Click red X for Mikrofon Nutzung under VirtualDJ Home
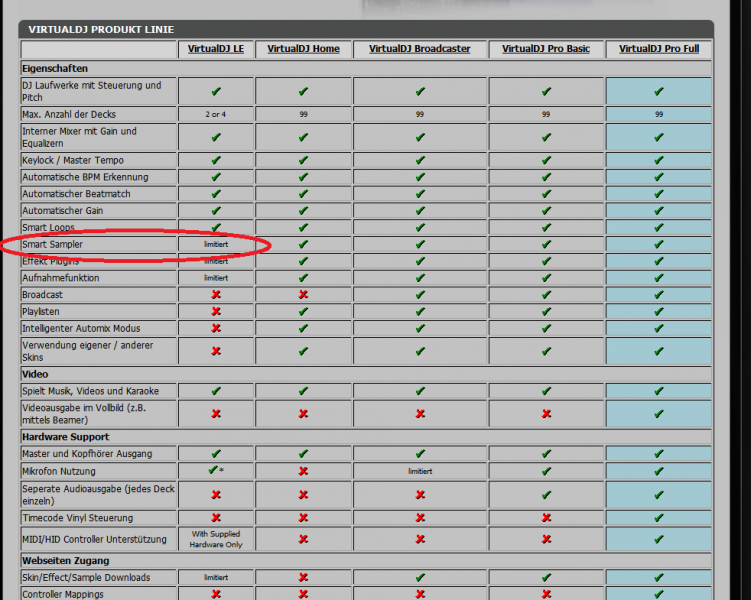 pos(303,471)
